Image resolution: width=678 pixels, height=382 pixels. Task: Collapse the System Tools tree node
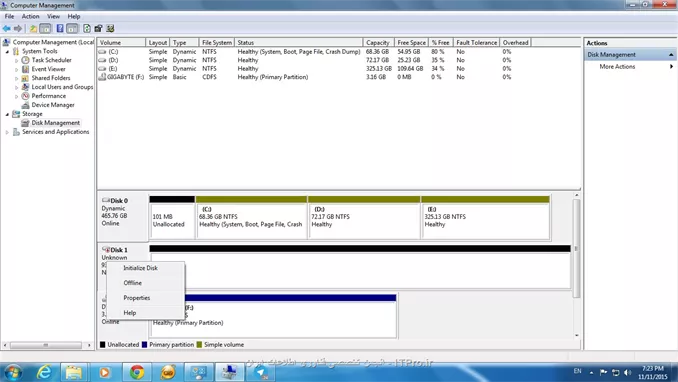[7, 51]
